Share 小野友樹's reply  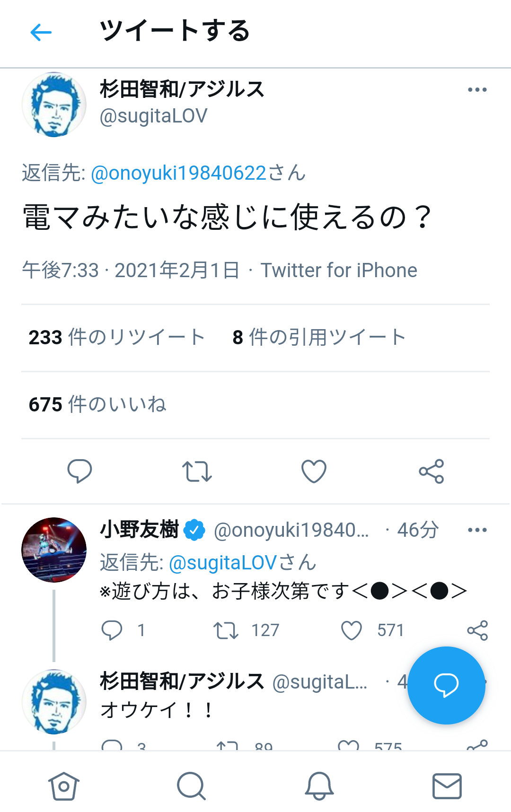(x=477, y=630)
